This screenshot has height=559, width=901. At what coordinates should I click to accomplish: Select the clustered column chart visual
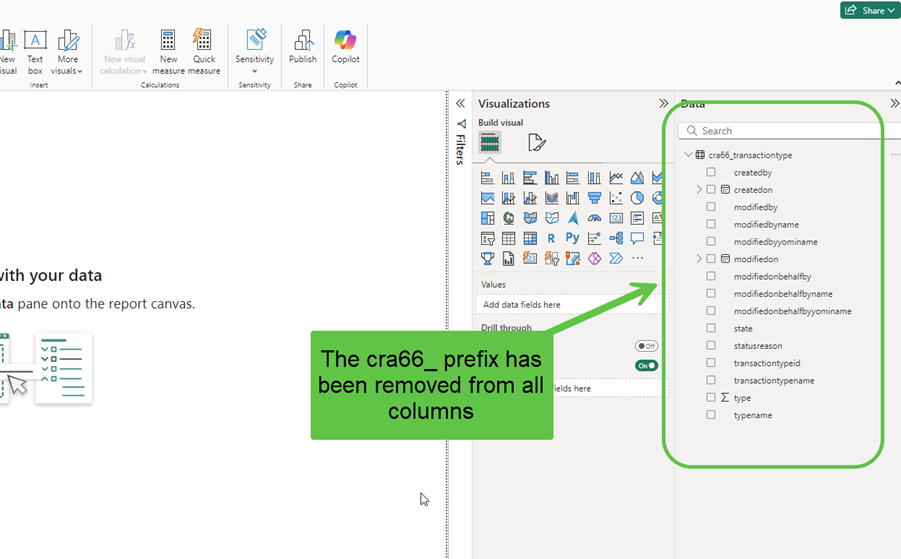552,178
